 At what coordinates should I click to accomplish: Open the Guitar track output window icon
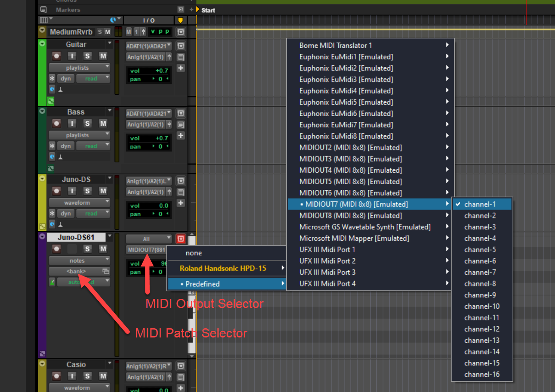pos(181,46)
